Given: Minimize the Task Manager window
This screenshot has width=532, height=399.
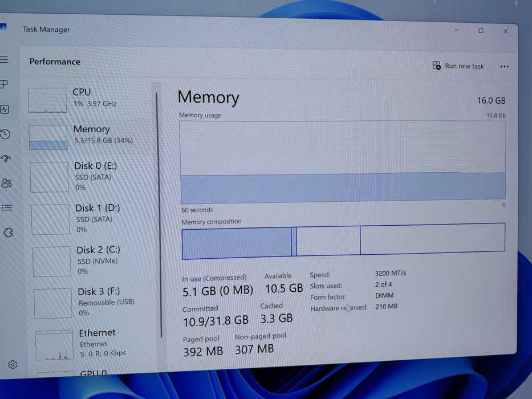Looking at the screenshot, I should [x=456, y=30].
